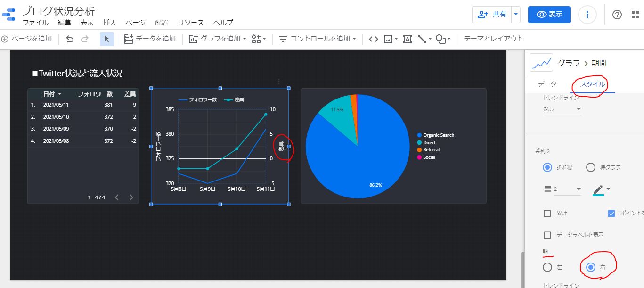Screen dimensions: 644x288
Task: Open the series line color picker
Action: (x=601, y=189)
